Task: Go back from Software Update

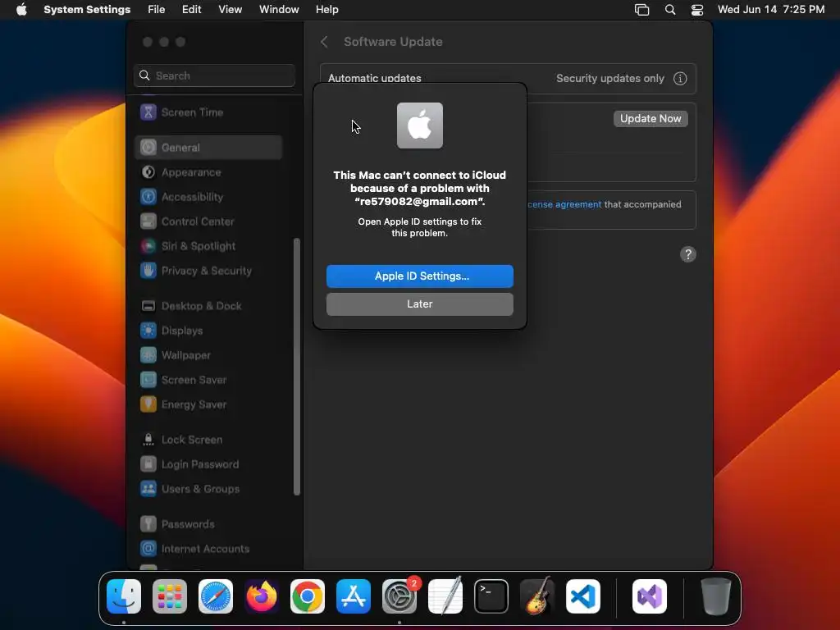Action: [x=324, y=42]
